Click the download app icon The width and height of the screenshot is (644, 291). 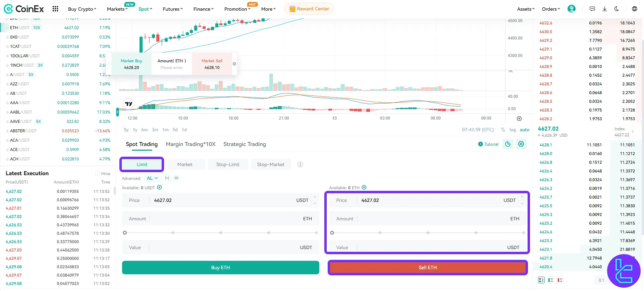604,9
